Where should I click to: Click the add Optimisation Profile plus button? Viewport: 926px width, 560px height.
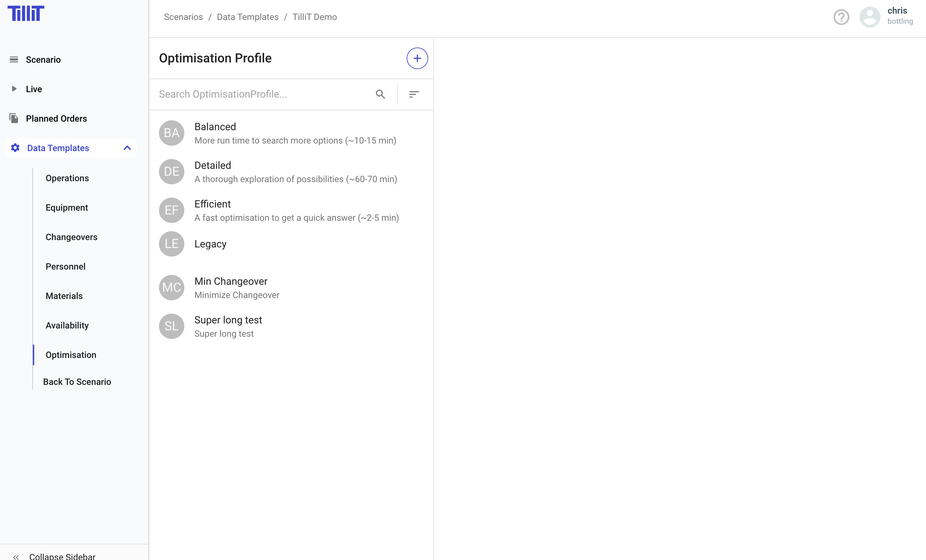click(417, 58)
